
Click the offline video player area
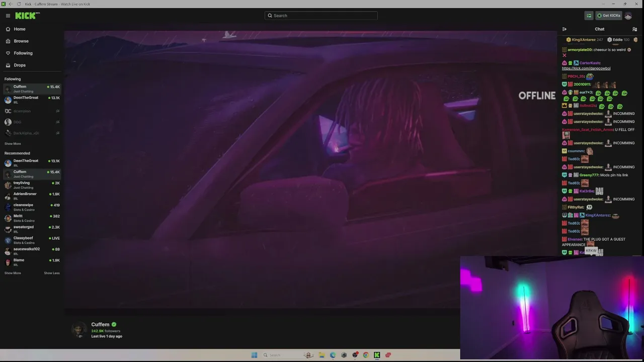coord(310,168)
